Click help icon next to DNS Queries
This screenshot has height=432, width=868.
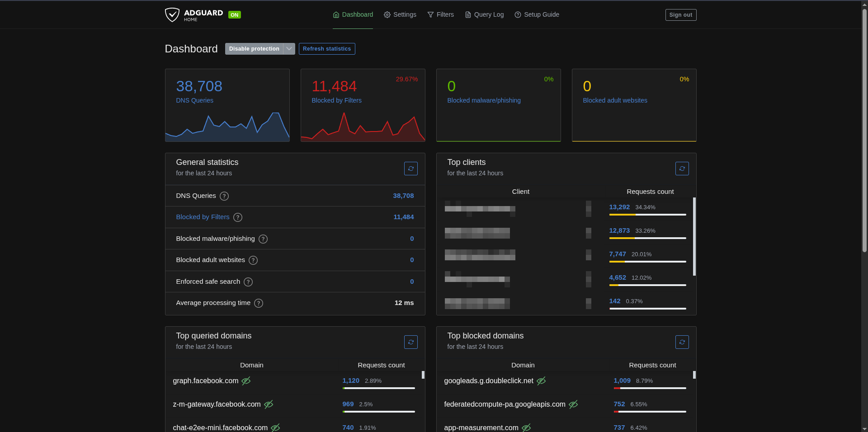tap(224, 196)
